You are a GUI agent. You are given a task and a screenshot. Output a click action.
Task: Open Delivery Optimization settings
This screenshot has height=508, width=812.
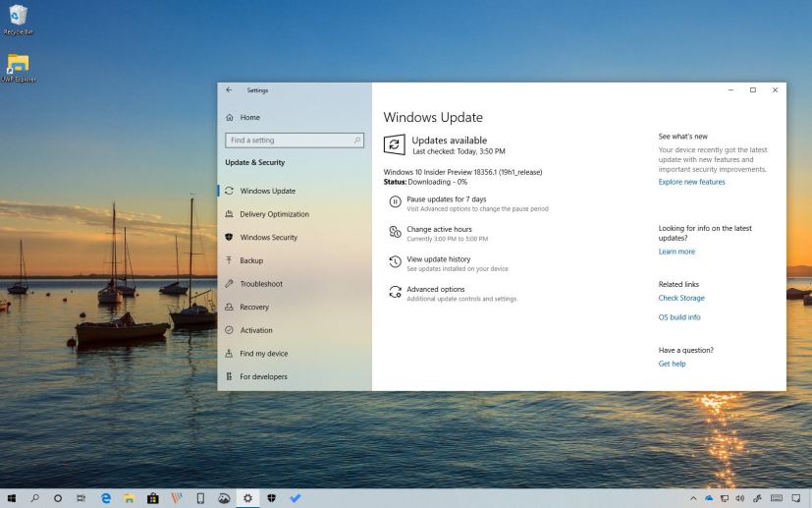click(x=275, y=214)
